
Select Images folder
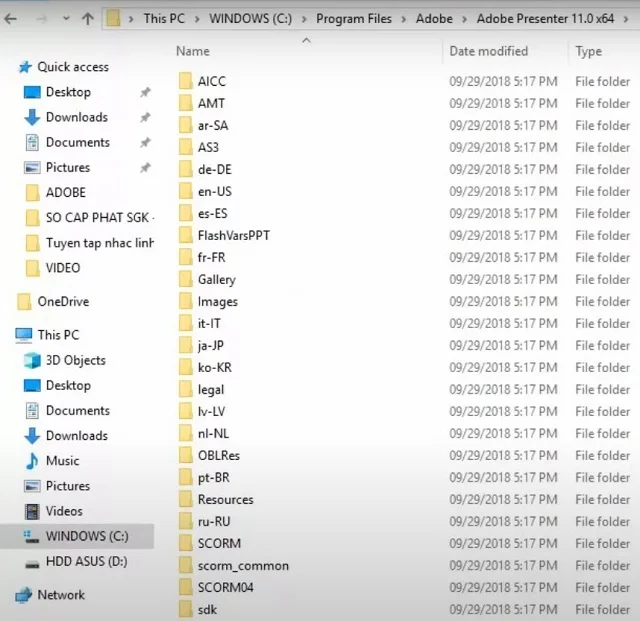(x=208, y=302)
